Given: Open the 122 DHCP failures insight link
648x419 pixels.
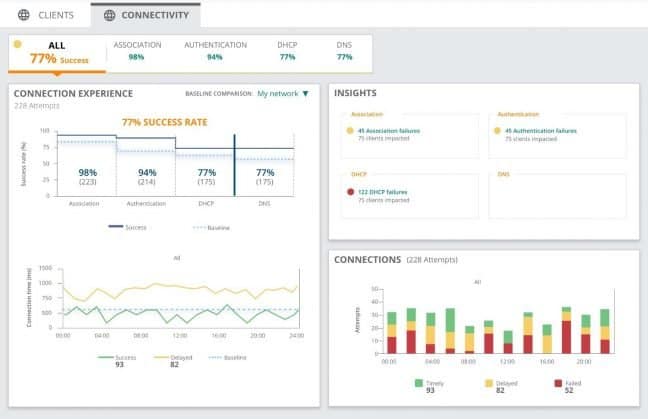Looking at the screenshot, I should [x=382, y=192].
